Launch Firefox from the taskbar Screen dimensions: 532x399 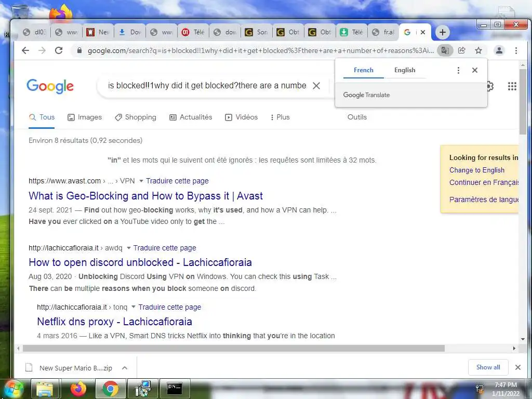pos(78,389)
